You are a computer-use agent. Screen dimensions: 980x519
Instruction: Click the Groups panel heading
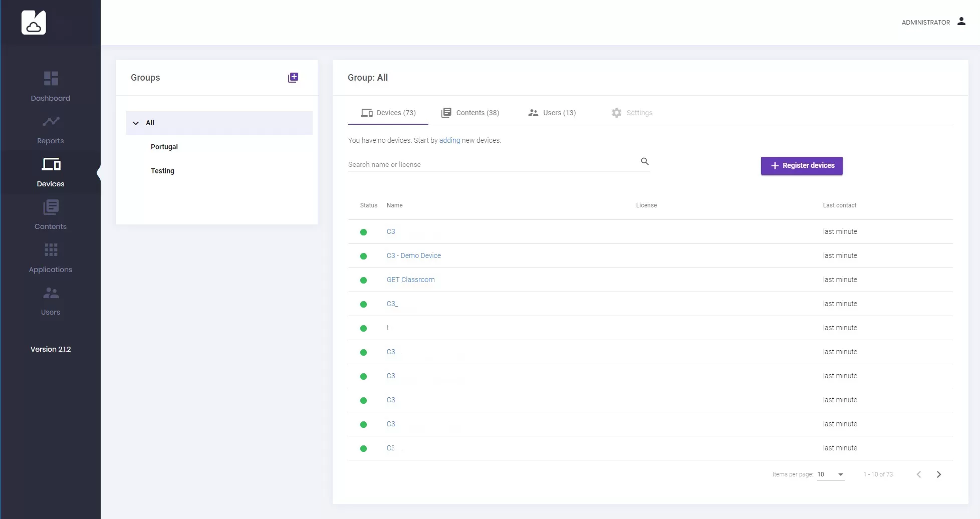click(x=145, y=78)
